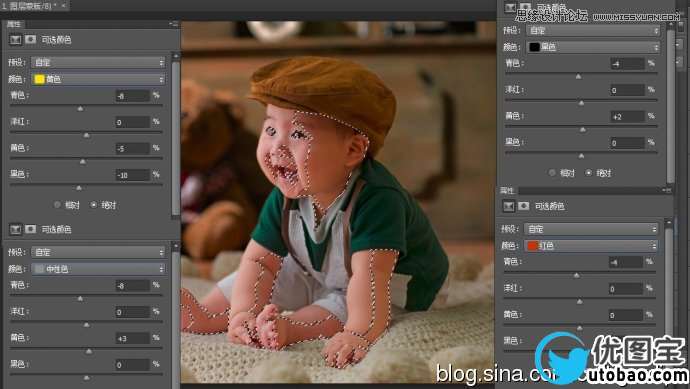Select adjustment icon above neutral color panel
Screen dimensions: 690x389
pos(15,229)
